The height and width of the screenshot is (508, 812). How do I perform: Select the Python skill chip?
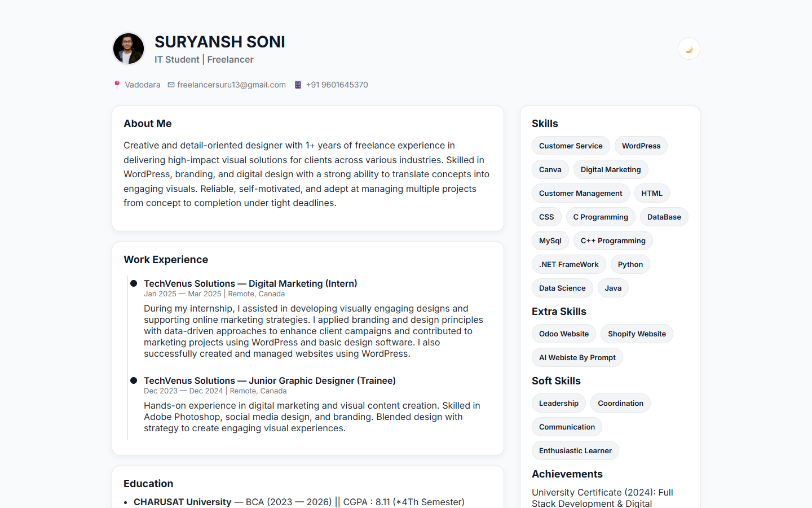[x=630, y=264]
